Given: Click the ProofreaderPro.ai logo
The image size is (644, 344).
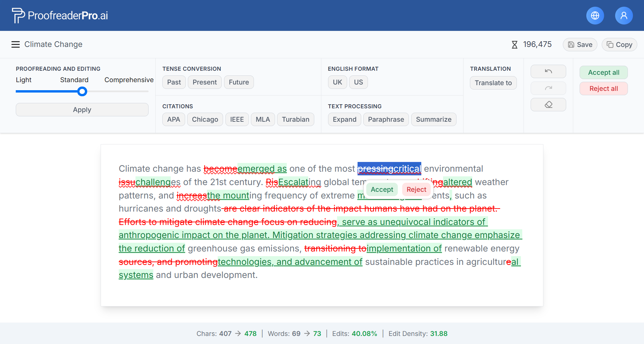Looking at the screenshot, I should pos(60,15).
